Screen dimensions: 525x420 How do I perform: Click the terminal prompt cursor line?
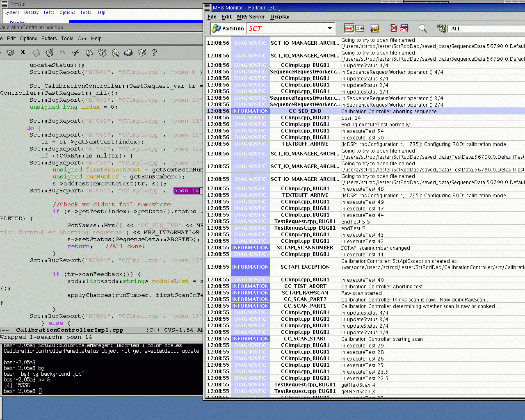[23, 391]
